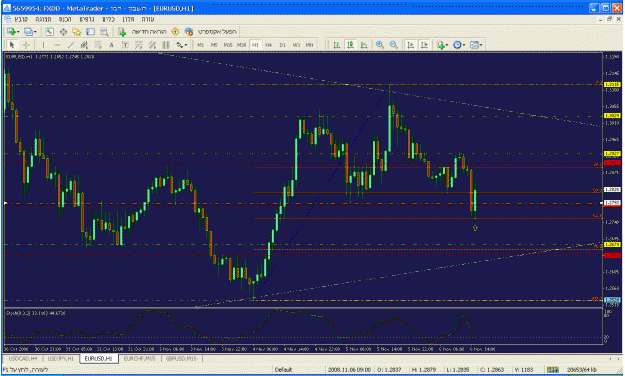Open the תצוגה (View) menu
The image size is (625, 376).
(x=43, y=19)
